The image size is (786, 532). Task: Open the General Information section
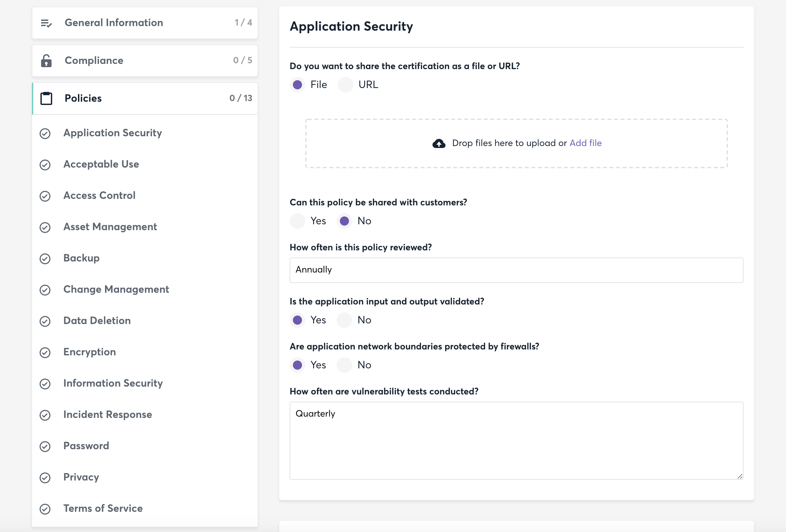pos(145,22)
